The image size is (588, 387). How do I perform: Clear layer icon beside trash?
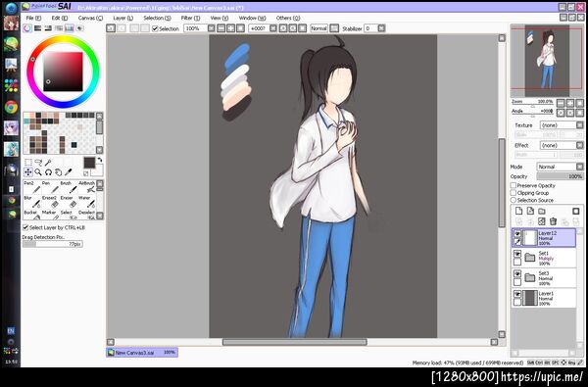(x=542, y=221)
